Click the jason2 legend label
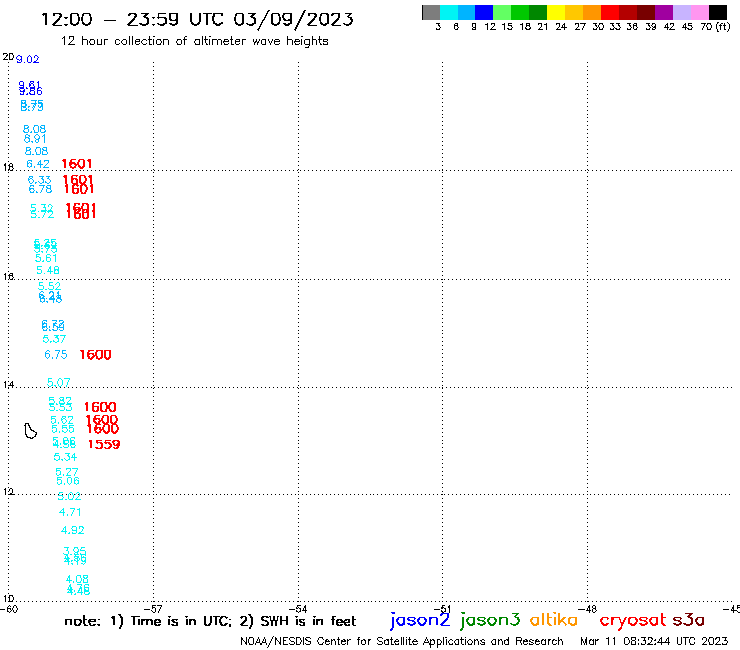Viewport: 740px width, 650px height. point(420,620)
